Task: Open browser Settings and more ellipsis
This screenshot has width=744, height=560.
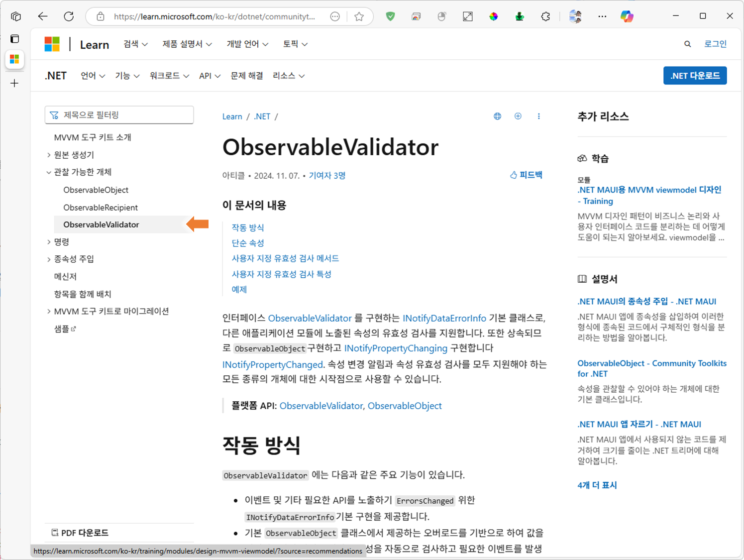Action: [602, 16]
